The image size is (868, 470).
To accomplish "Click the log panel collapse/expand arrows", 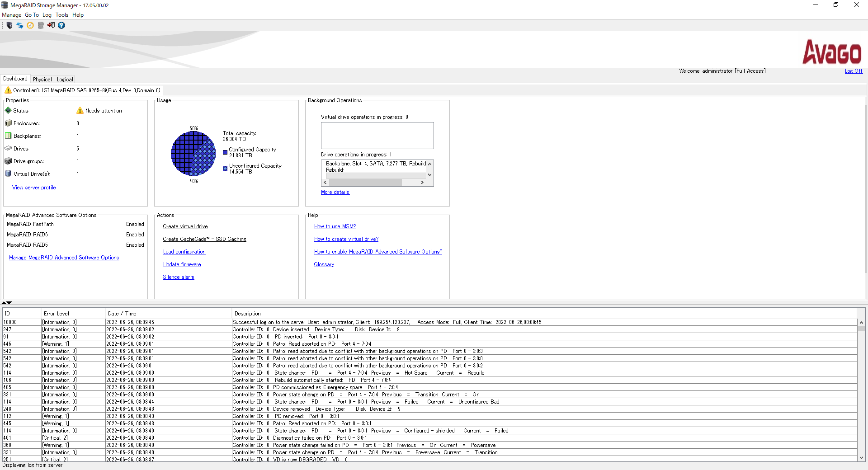I will [6, 303].
